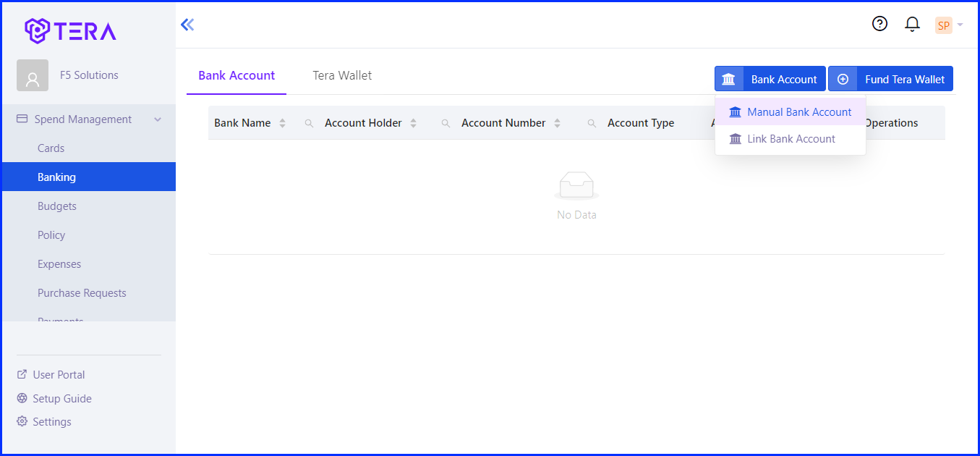Open the notifications bell
Viewport: 980px width, 456px height.
[912, 25]
